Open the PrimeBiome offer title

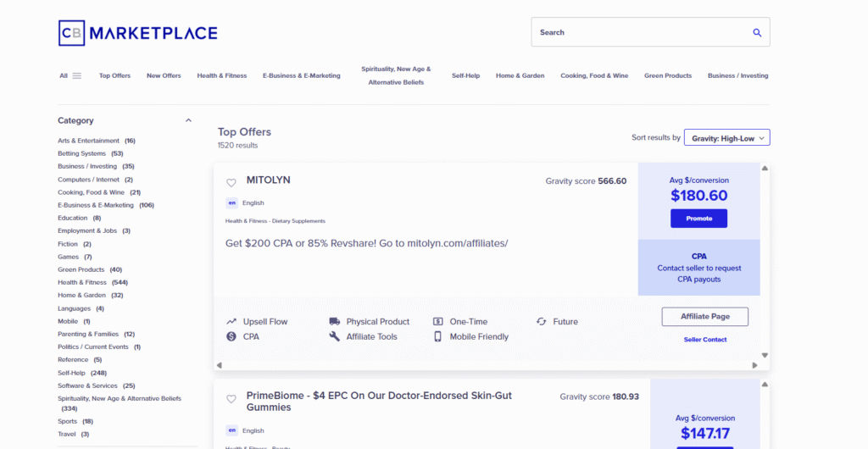[x=379, y=402]
